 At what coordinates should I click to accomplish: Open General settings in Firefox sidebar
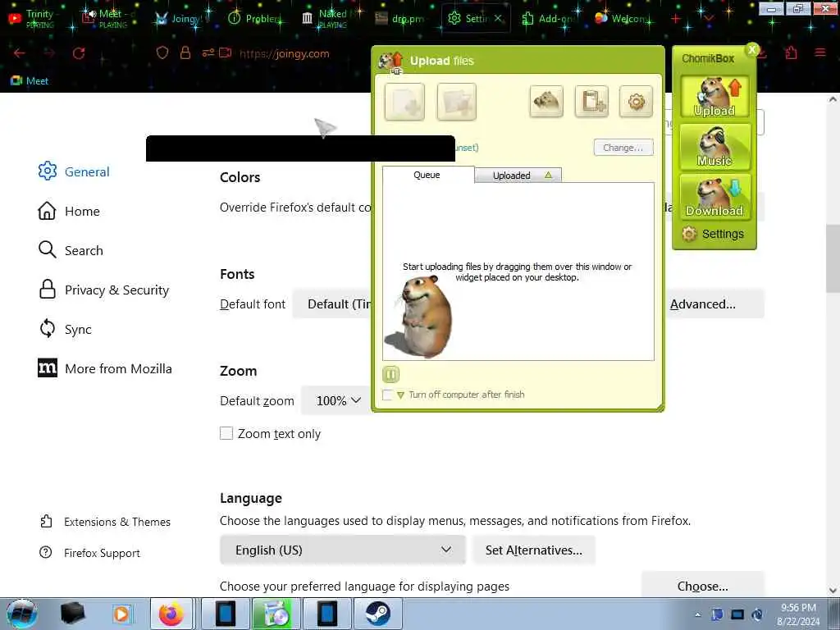(74, 171)
